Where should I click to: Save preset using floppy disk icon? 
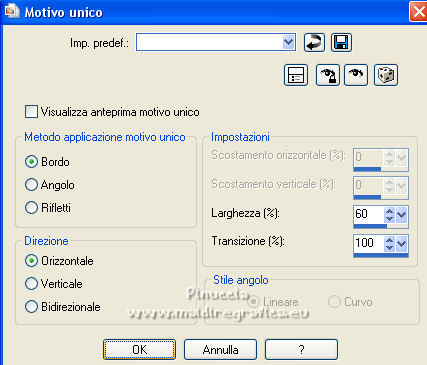click(341, 43)
